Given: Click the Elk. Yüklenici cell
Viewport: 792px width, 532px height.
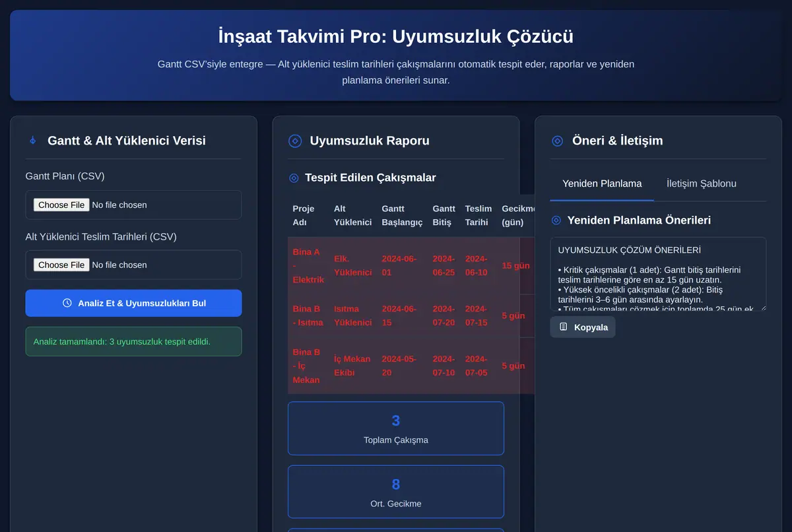Looking at the screenshot, I should click(352, 265).
